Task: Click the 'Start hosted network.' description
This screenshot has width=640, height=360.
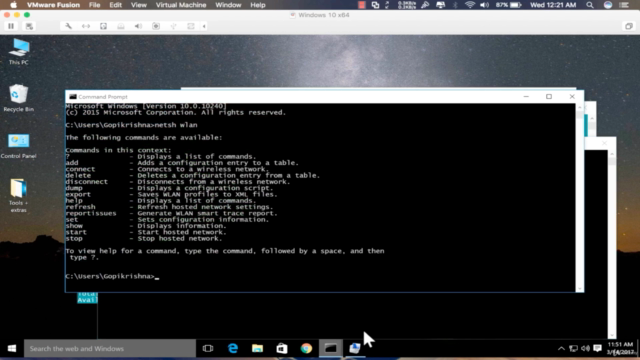Action: 182,232
